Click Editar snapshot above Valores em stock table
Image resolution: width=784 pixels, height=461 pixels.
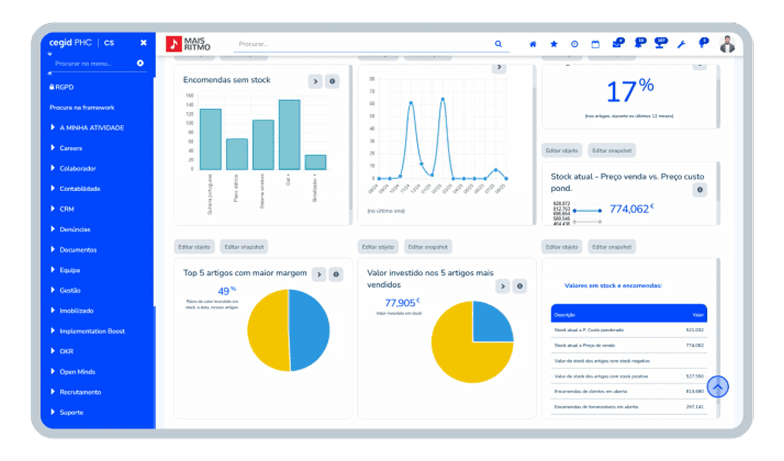612,247
